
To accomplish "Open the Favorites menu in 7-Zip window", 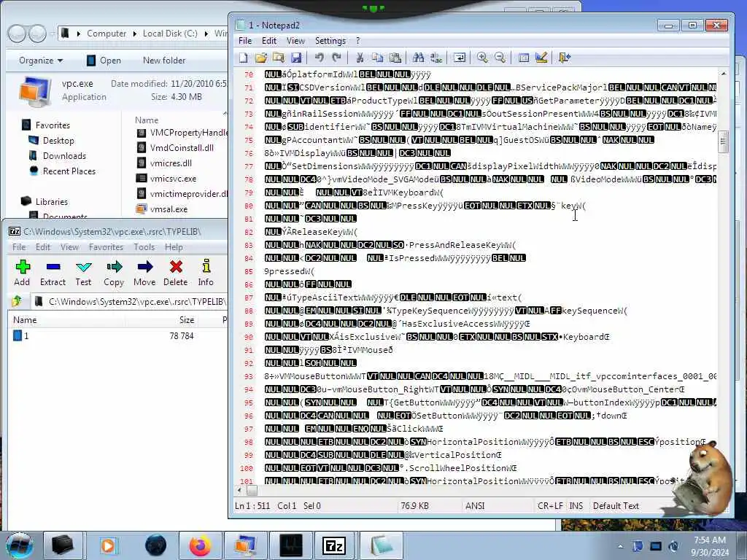I will (106, 246).
